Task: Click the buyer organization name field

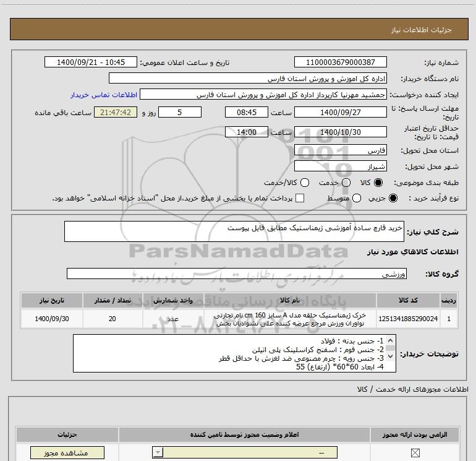Action: 248,78
